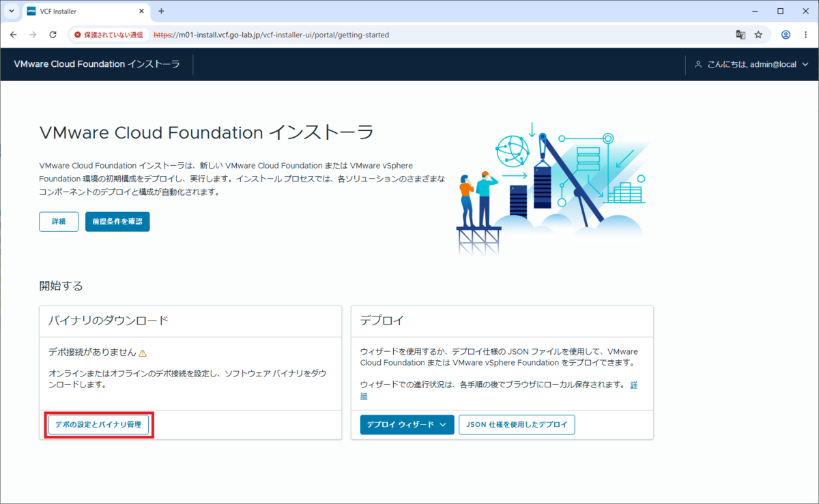Click JSON 仕様を使用したデプロイ button
819x504 pixels.
coord(517,424)
